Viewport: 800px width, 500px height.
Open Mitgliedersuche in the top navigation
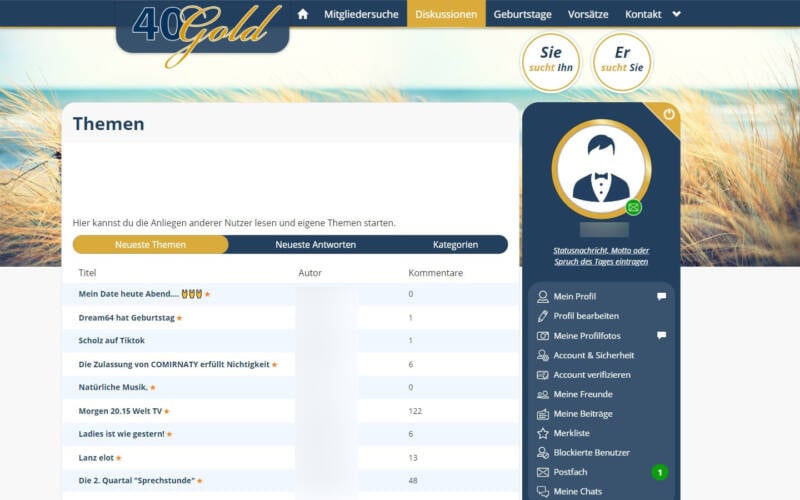click(x=361, y=14)
